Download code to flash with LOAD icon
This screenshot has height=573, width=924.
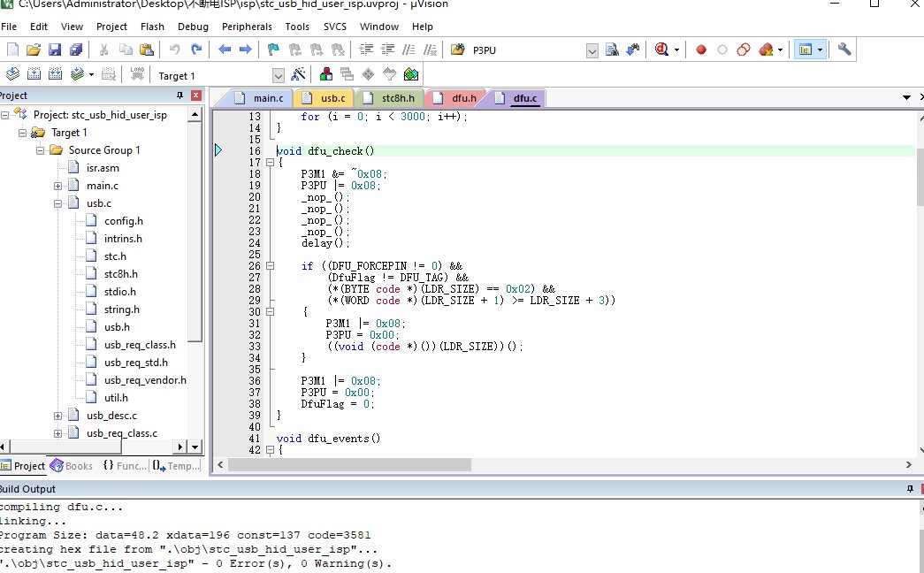[x=137, y=74]
